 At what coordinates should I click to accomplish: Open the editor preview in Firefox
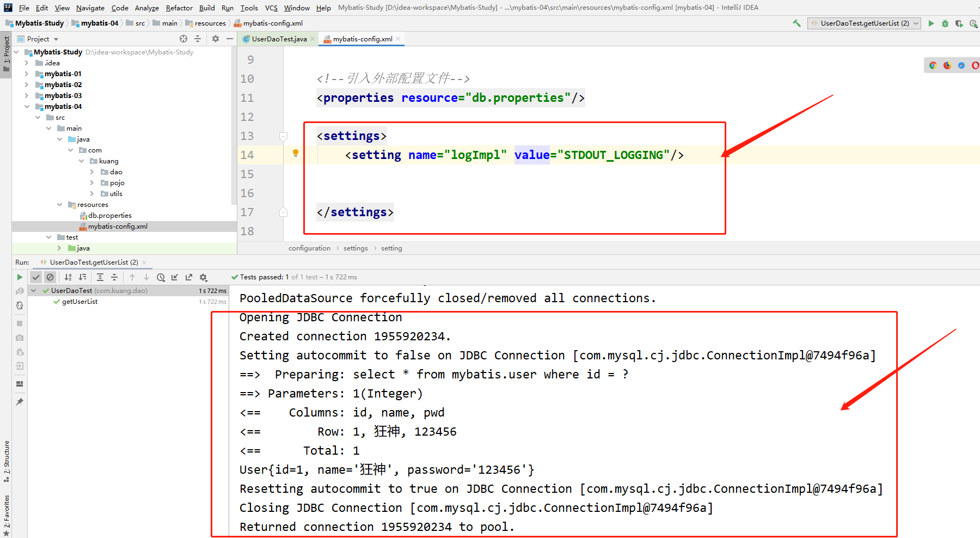947,65
